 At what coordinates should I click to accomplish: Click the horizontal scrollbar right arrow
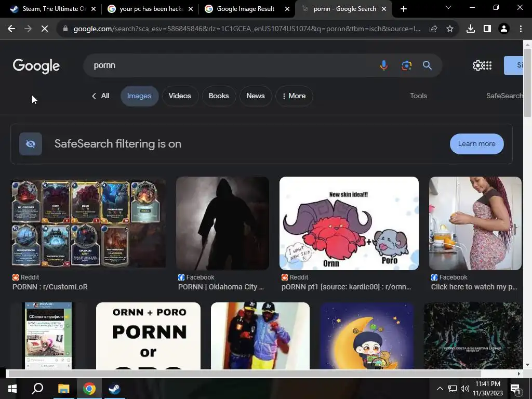(x=519, y=374)
